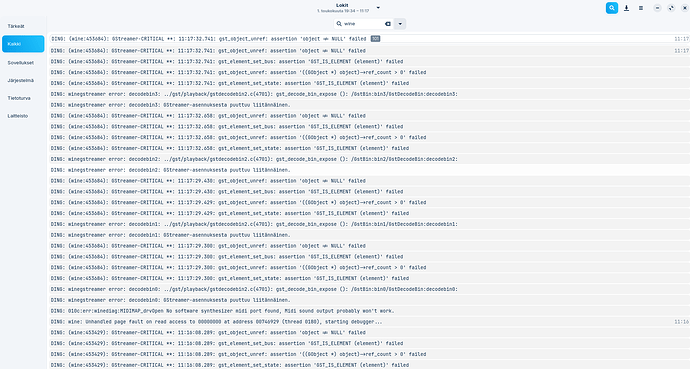Open the decodebin1 gst_decode_bin_expose error entry
The width and height of the screenshot is (690, 369).
point(369,224)
